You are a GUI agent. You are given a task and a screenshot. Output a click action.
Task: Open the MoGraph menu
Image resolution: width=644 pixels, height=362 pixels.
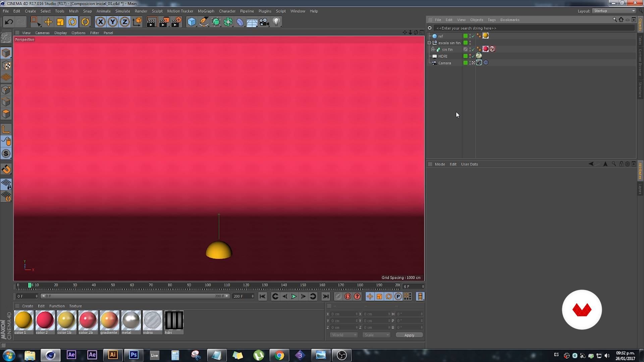[206, 11]
